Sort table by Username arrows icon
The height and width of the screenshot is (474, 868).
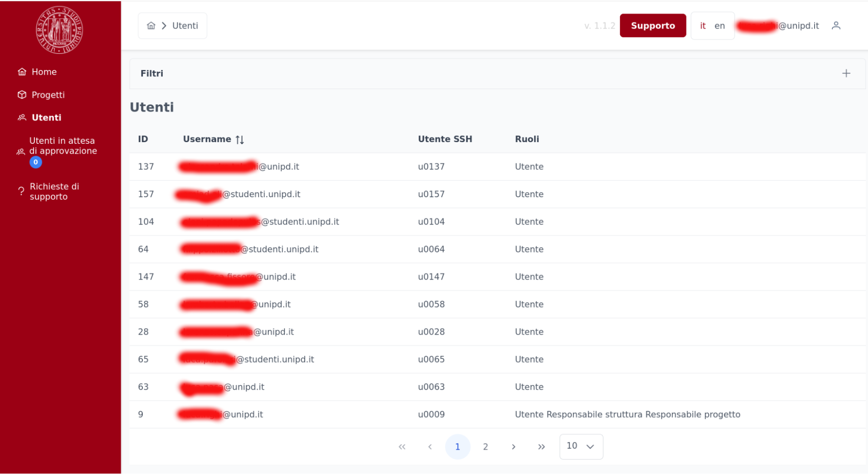coord(240,139)
